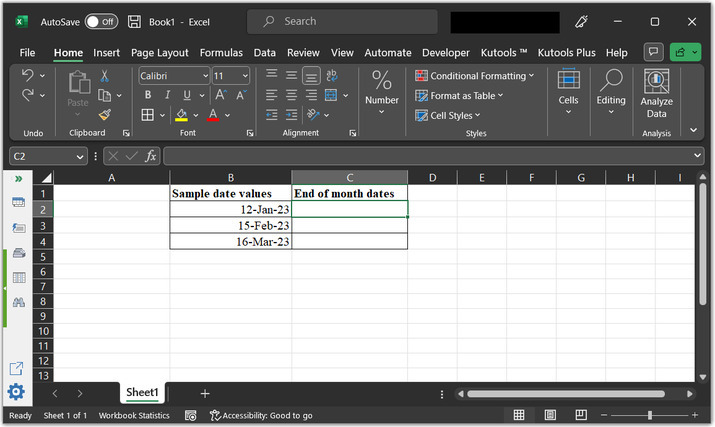Screen dimensions: 715x427
Task: Click the Increase Indent icon
Action: pyautogui.click(x=291, y=115)
